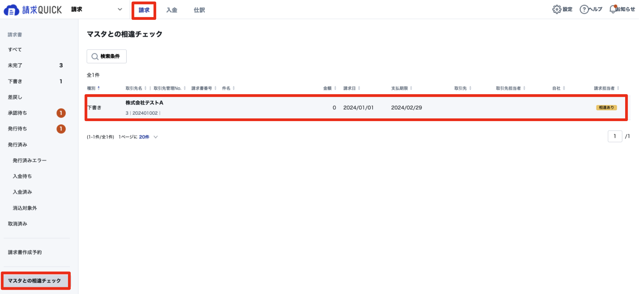The image size is (644, 294).
Task: Click the 相違あり yellow badge
Action: click(x=606, y=108)
